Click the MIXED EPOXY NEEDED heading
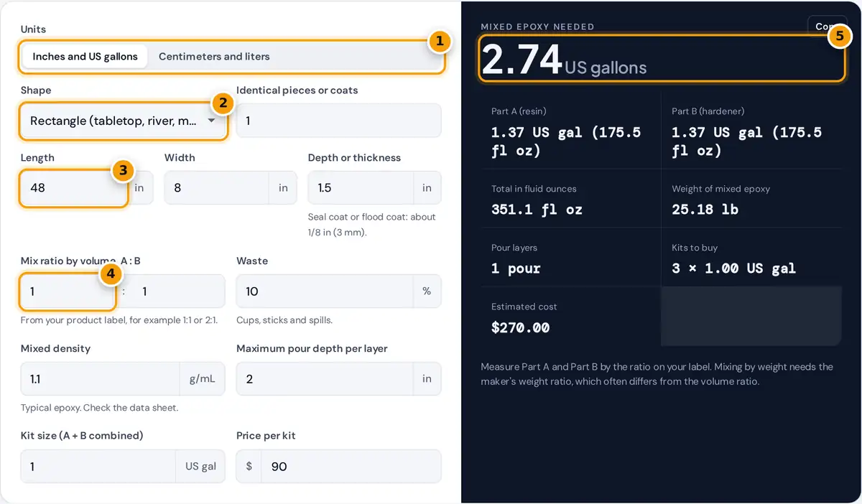 pos(537,27)
